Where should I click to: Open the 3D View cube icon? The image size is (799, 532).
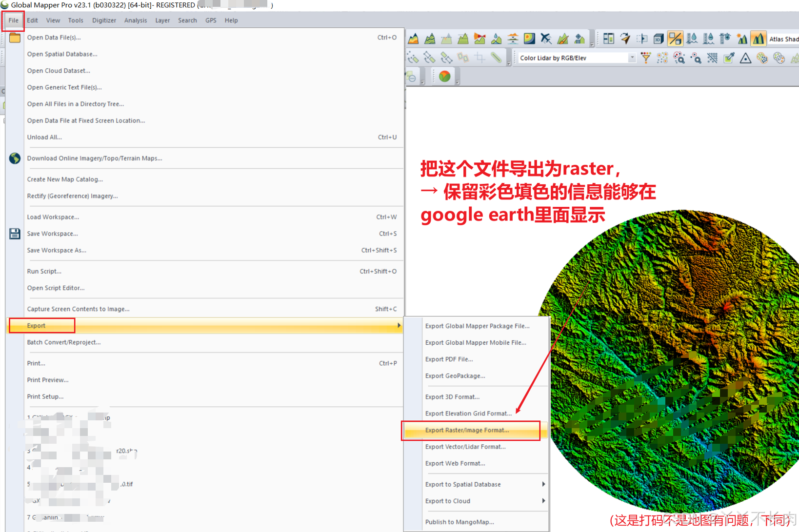[x=658, y=39]
